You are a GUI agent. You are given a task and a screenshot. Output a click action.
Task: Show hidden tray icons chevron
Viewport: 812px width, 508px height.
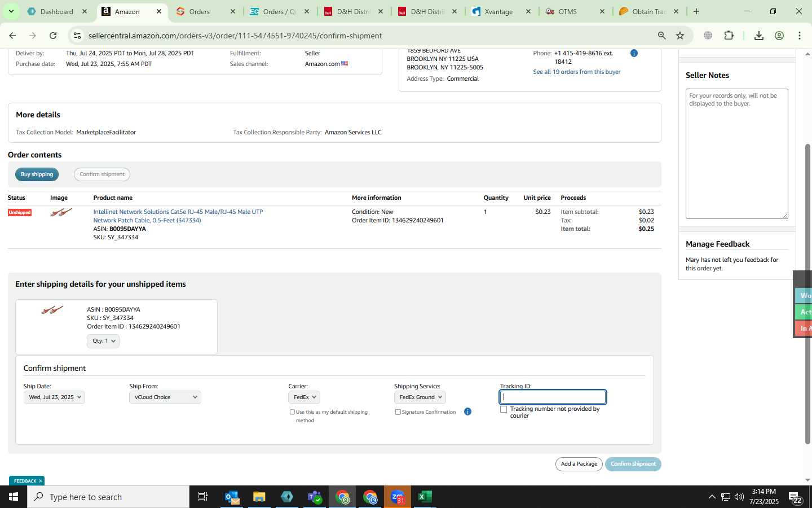click(712, 497)
